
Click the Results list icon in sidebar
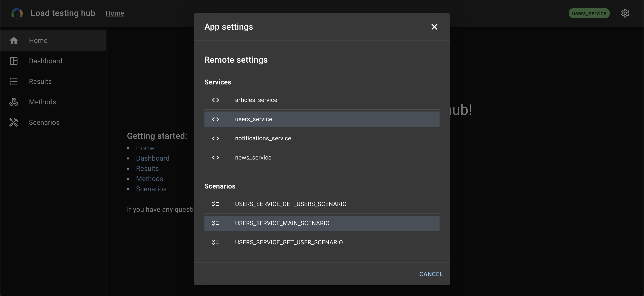[x=13, y=81]
